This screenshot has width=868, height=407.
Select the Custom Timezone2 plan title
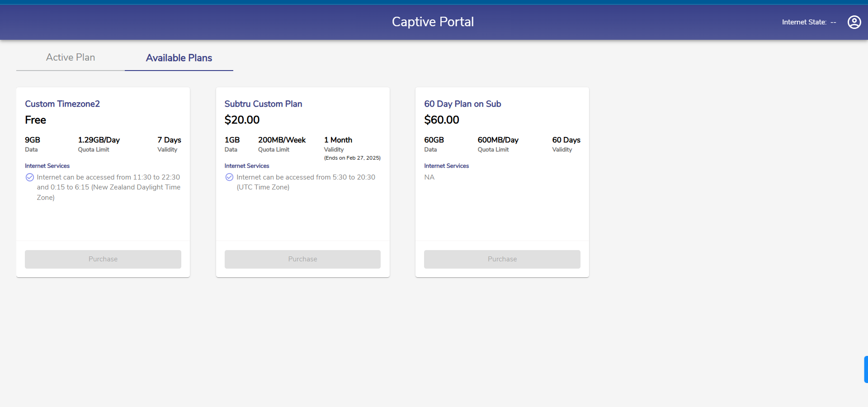62,104
